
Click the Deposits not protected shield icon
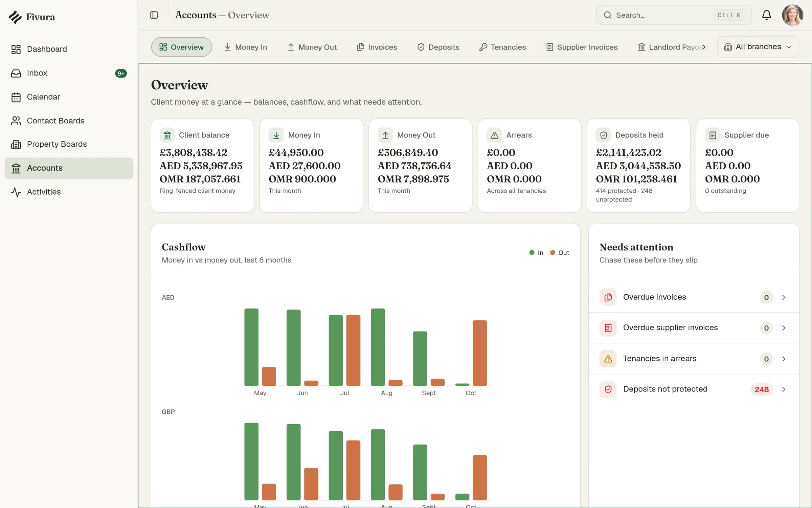(x=608, y=389)
